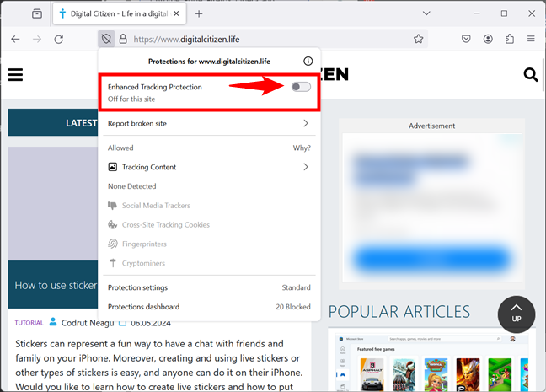Click the Cryptominers pickaxe icon

(x=112, y=263)
